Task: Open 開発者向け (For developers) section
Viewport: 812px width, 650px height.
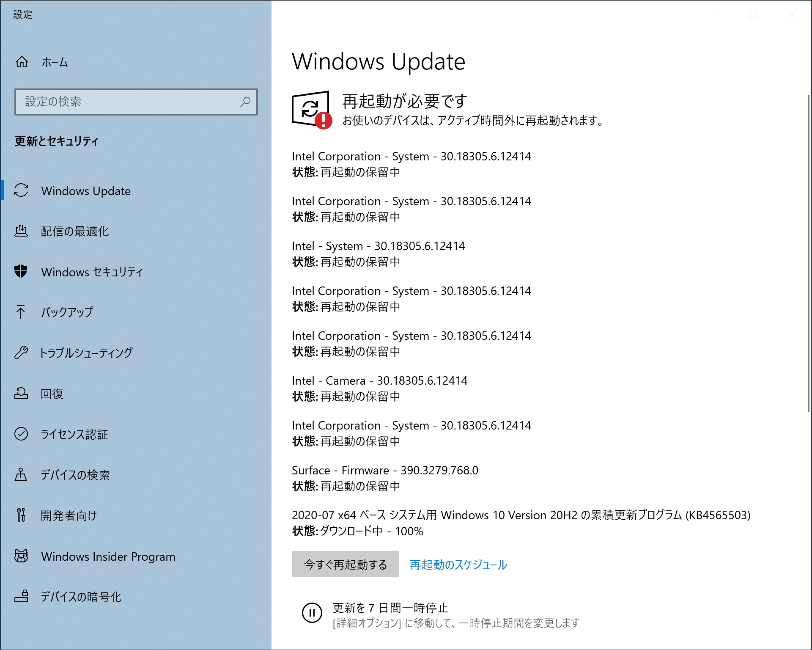Action: point(68,515)
